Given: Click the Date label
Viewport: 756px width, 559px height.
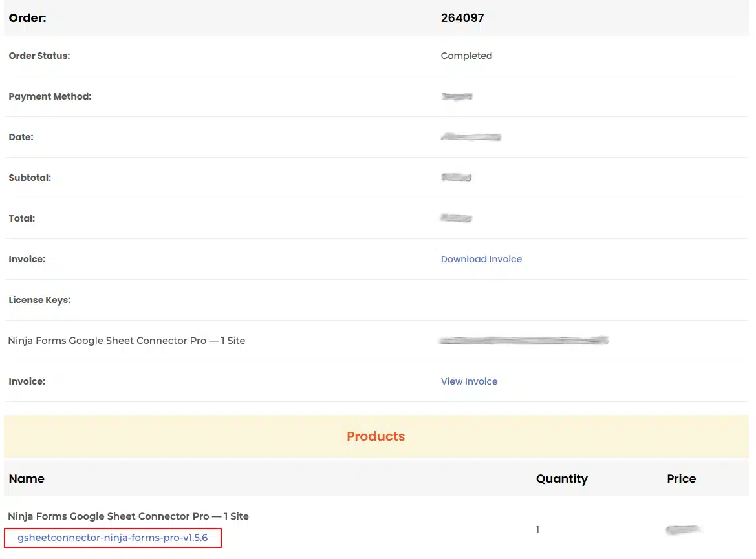Looking at the screenshot, I should click(21, 137).
